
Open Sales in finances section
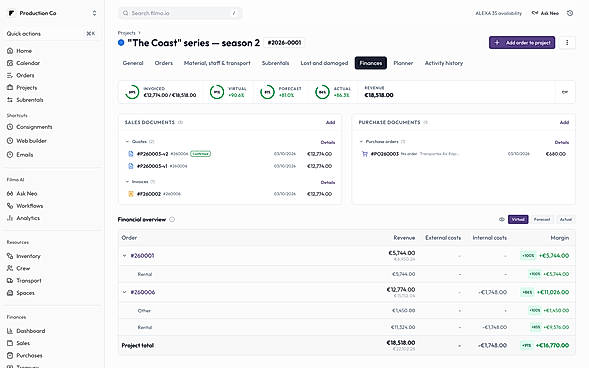pos(23,343)
